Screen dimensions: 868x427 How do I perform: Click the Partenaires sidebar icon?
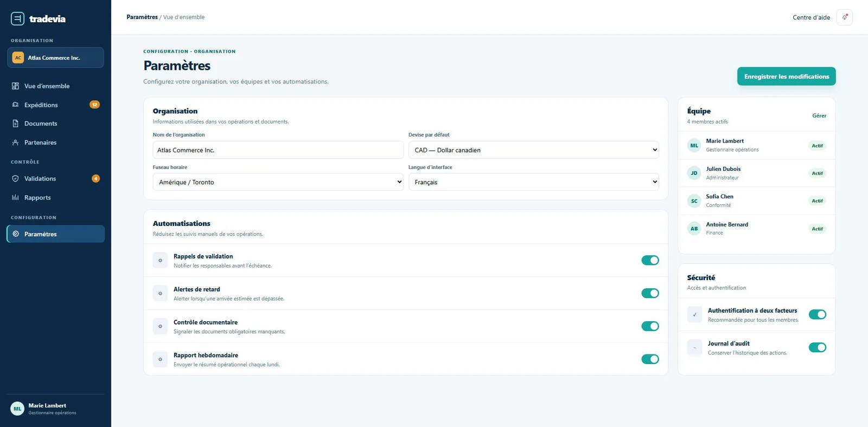(x=15, y=143)
